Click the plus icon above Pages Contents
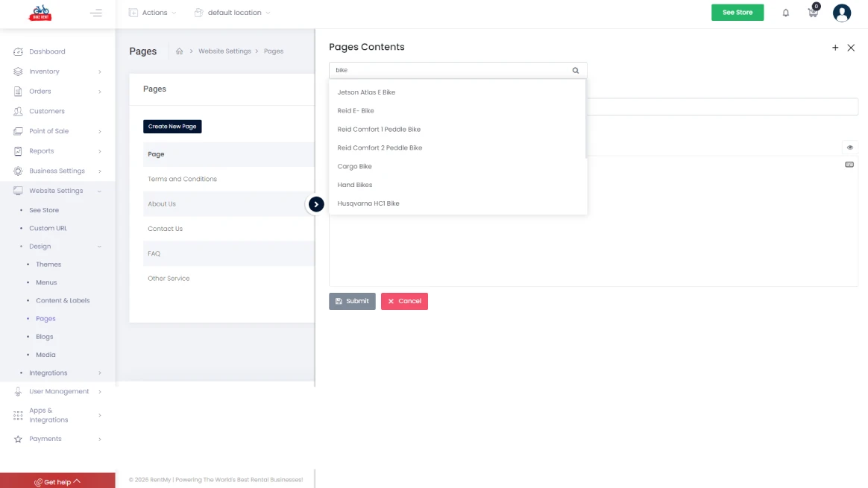 click(x=835, y=47)
